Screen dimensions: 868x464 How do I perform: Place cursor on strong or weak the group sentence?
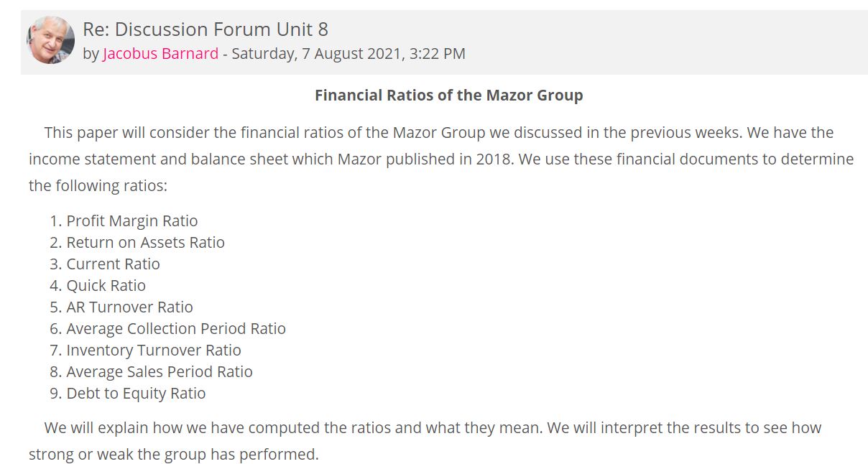173,455
